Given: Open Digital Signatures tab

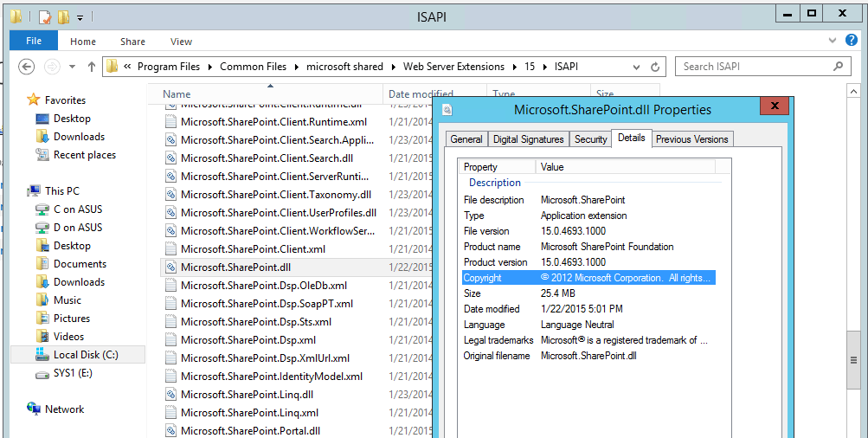Looking at the screenshot, I should (528, 139).
